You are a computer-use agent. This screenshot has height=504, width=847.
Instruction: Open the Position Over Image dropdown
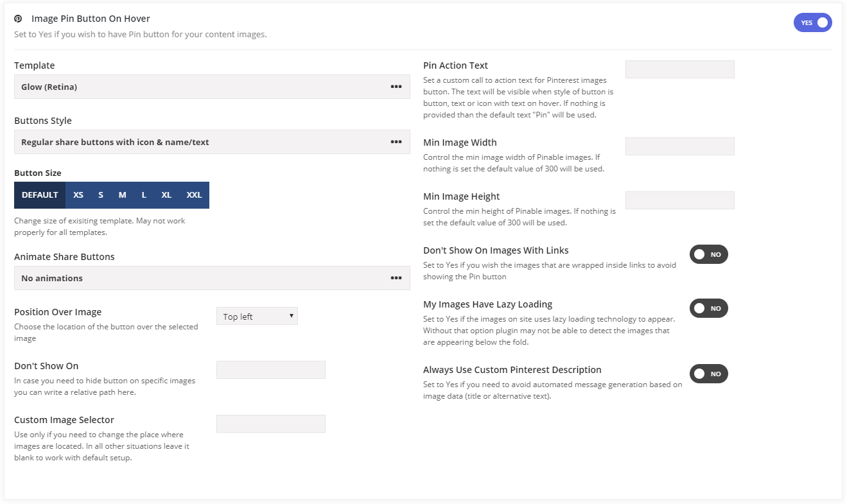tap(257, 317)
